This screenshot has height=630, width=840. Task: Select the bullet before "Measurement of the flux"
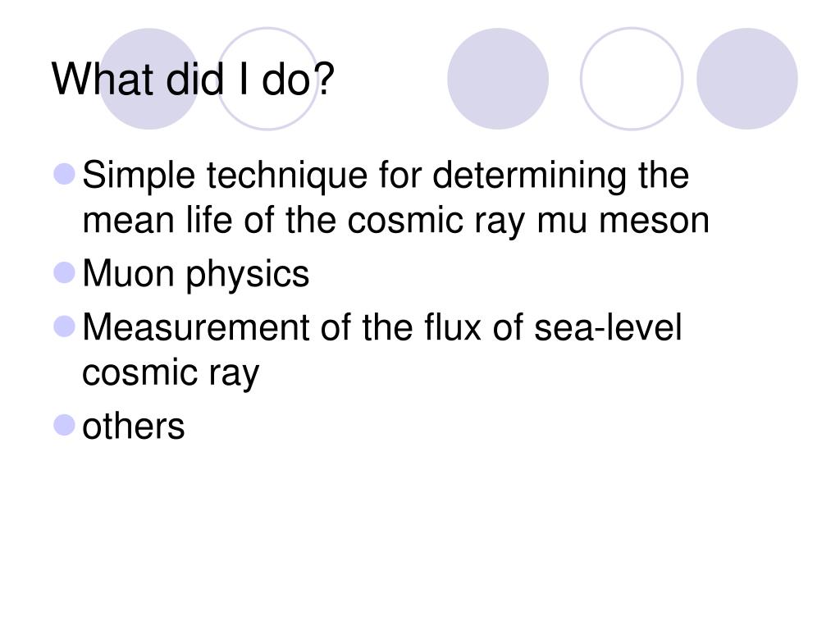pyautogui.click(x=64, y=326)
